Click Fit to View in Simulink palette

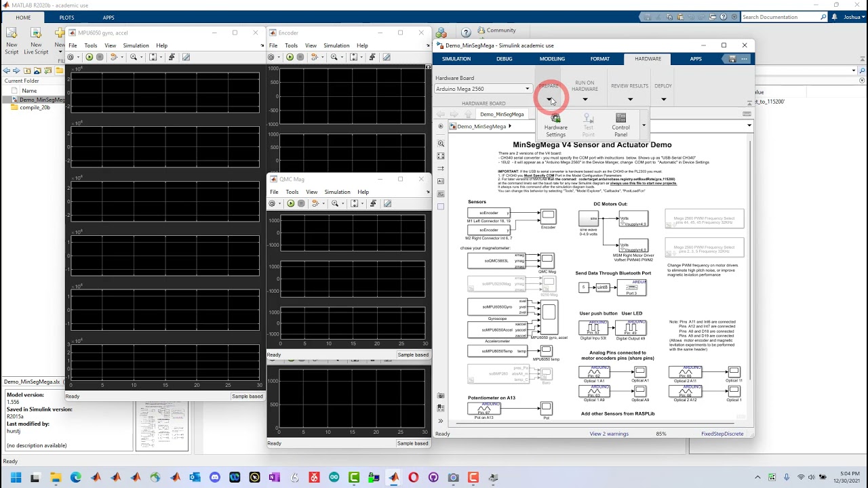click(x=441, y=156)
